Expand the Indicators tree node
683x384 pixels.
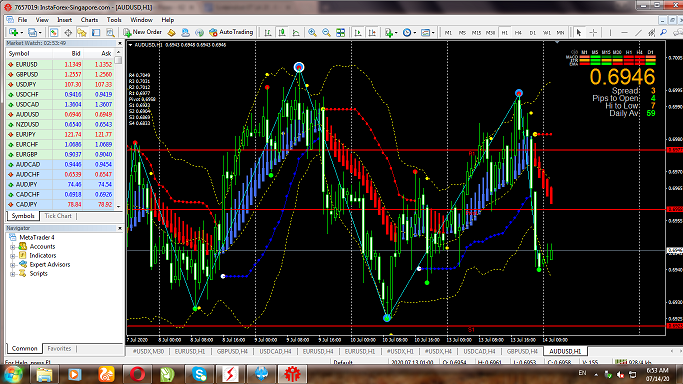pyautogui.click(x=13, y=256)
